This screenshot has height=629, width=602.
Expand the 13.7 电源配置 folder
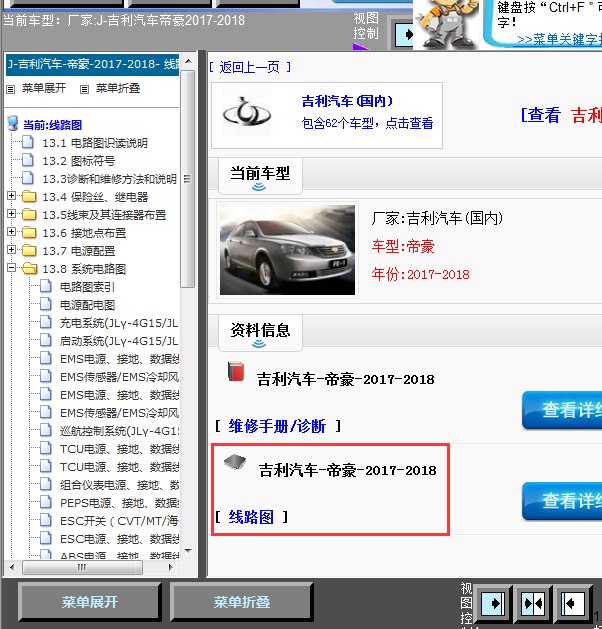12,250
